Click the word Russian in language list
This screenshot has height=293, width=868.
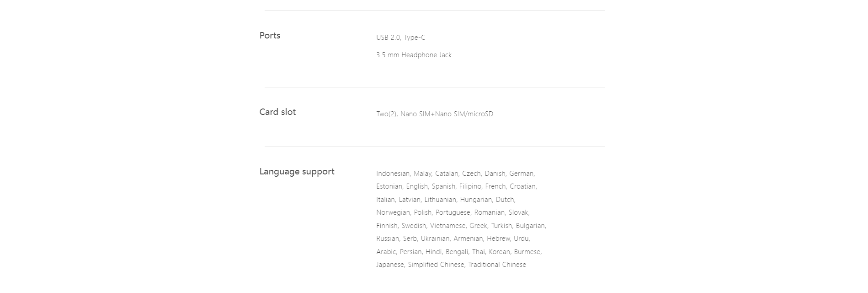pos(387,239)
